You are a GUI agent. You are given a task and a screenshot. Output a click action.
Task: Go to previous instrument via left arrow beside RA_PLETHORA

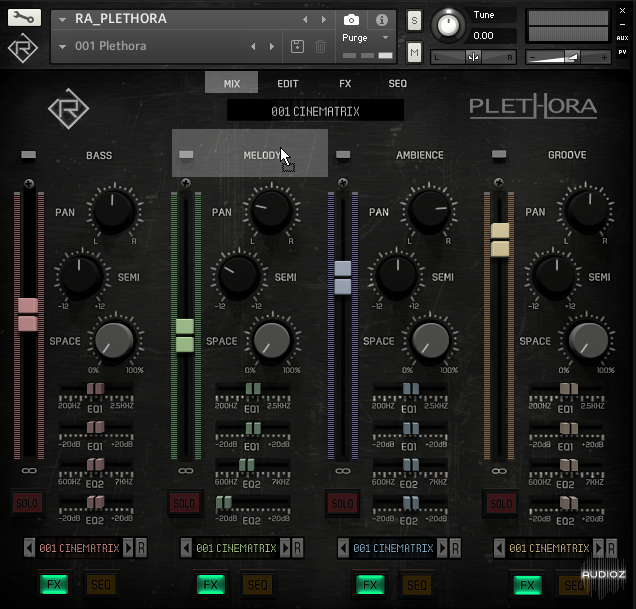tap(305, 19)
